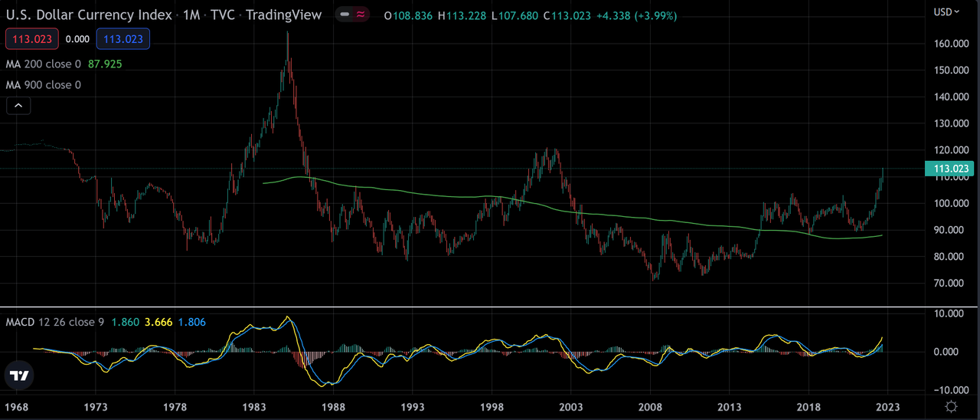
Task: Click the 2008 label on time axis
Action: point(650,407)
